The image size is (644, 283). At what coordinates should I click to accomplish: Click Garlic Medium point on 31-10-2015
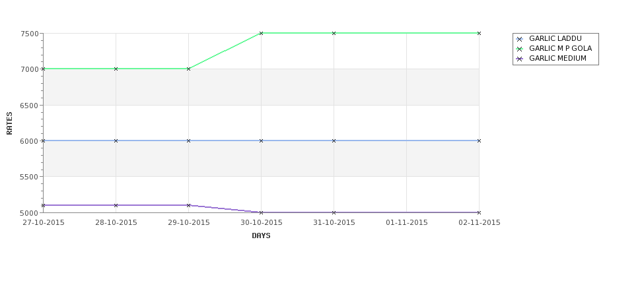[x=334, y=212]
